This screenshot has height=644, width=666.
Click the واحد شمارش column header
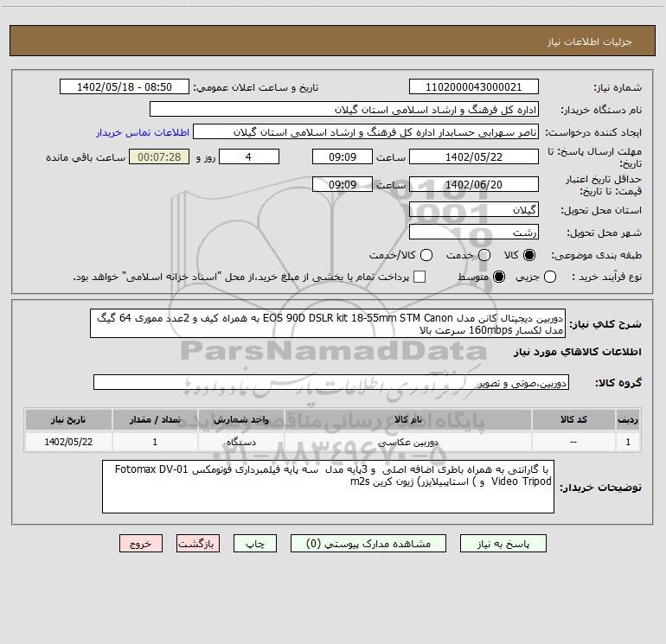pyautogui.click(x=240, y=419)
